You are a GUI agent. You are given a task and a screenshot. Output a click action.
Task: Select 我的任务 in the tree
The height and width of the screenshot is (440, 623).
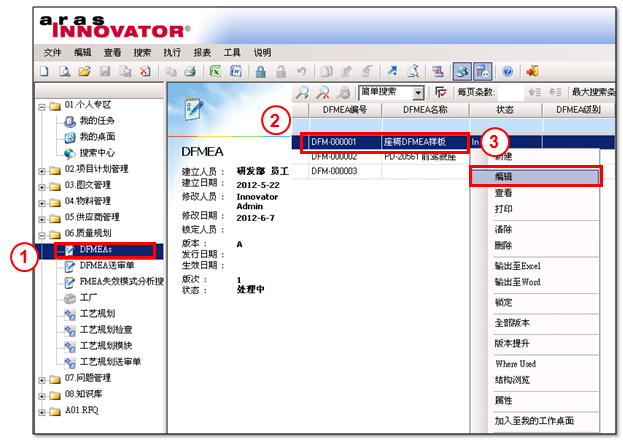click(97, 120)
